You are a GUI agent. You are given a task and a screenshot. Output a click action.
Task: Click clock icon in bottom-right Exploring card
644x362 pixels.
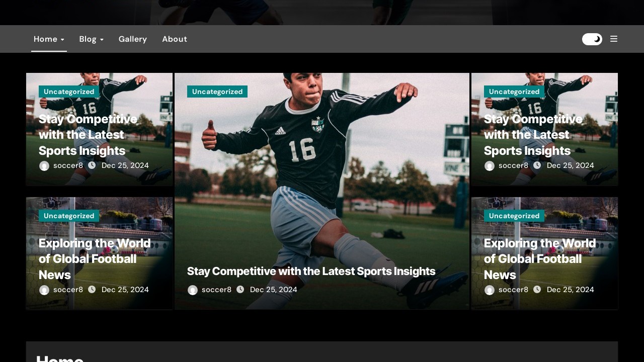click(x=537, y=290)
